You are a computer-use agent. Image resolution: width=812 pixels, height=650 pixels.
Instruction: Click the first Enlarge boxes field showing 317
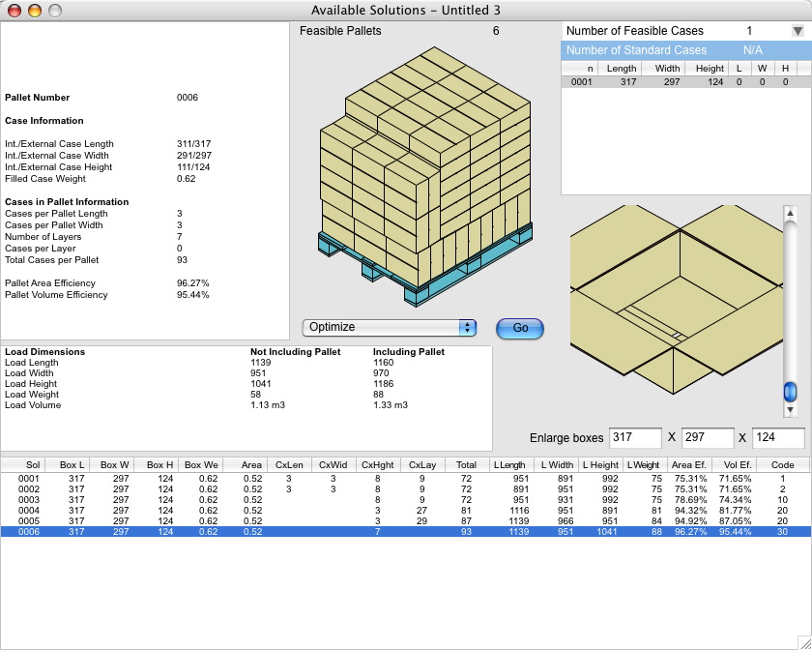(x=635, y=437)
